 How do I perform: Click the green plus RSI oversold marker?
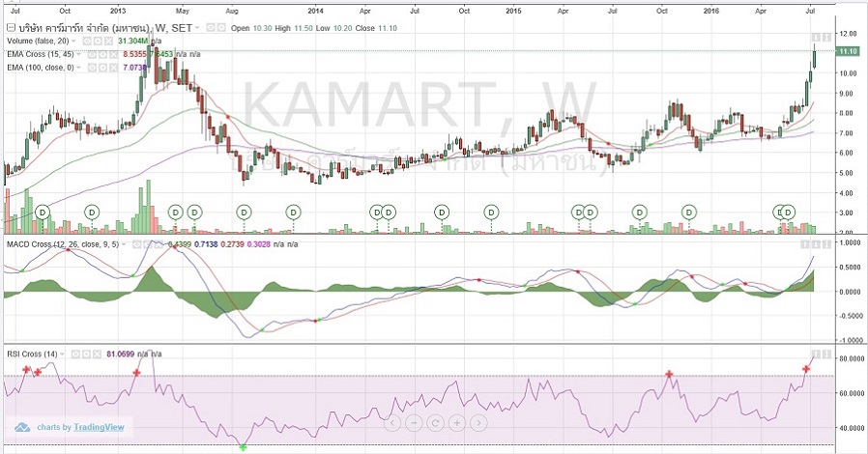tap(243, 447)
